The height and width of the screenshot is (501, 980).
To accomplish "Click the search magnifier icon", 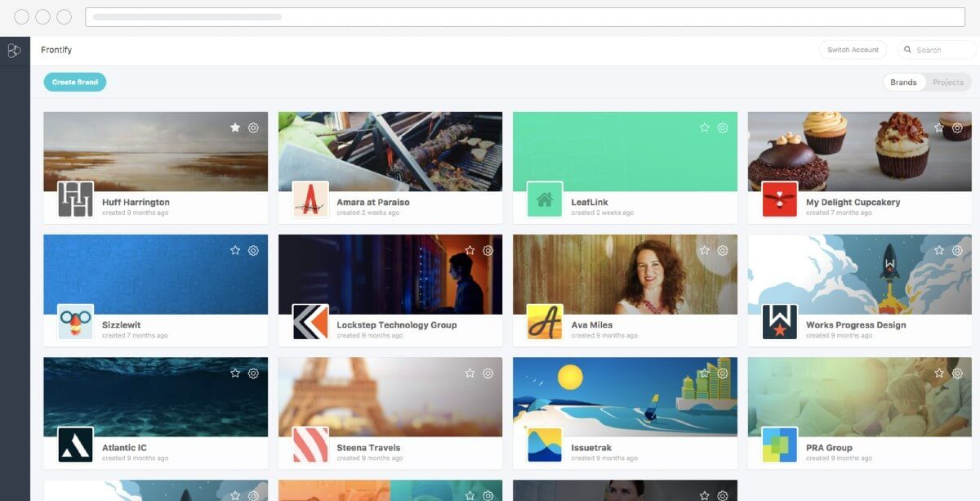I will [907, 50].
